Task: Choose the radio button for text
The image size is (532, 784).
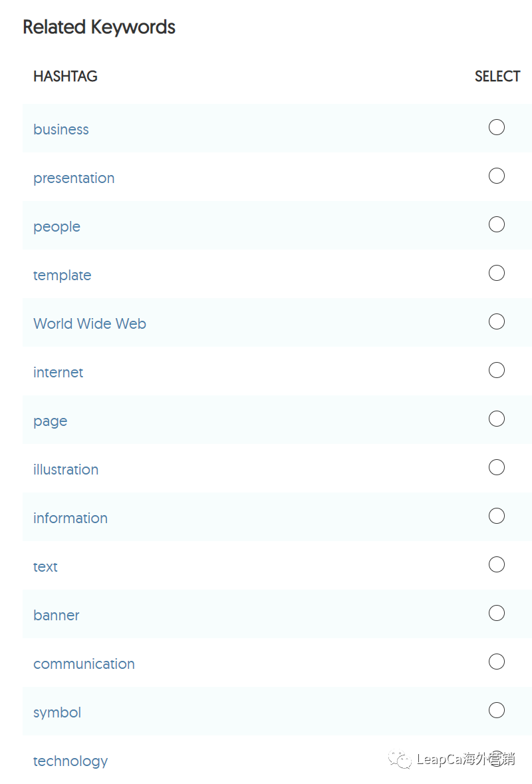Action: [x=496, y=564]
